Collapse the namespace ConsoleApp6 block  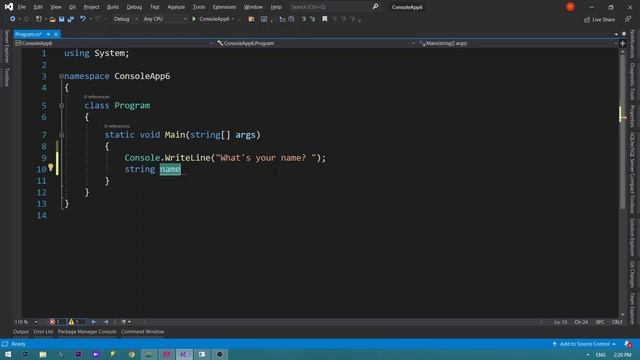point(61,76)
